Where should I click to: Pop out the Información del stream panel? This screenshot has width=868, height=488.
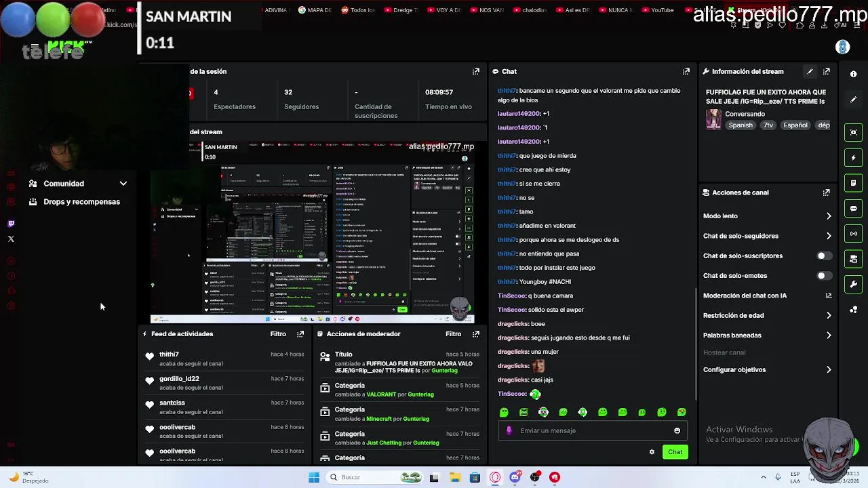[826, 71]
